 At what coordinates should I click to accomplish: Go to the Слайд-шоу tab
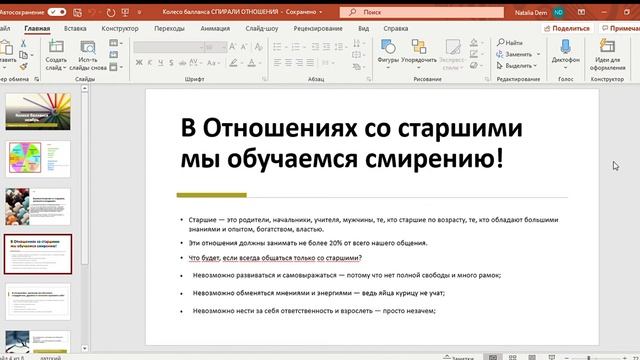[x=262, y=29]
